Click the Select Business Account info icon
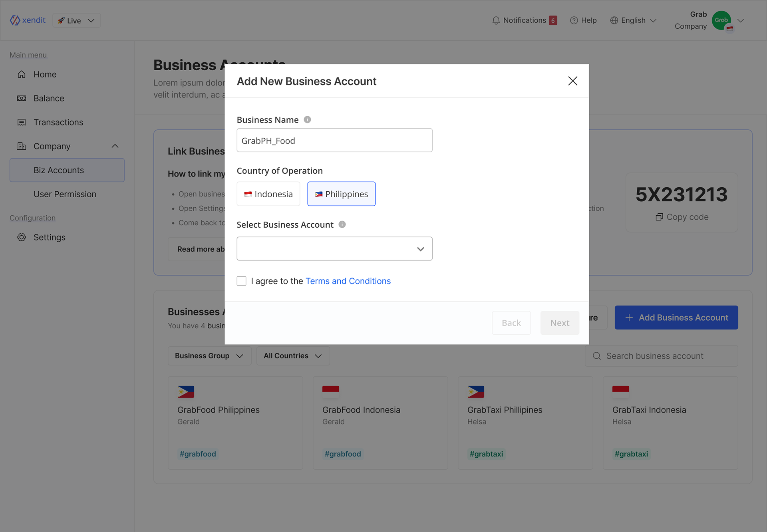 342,224
